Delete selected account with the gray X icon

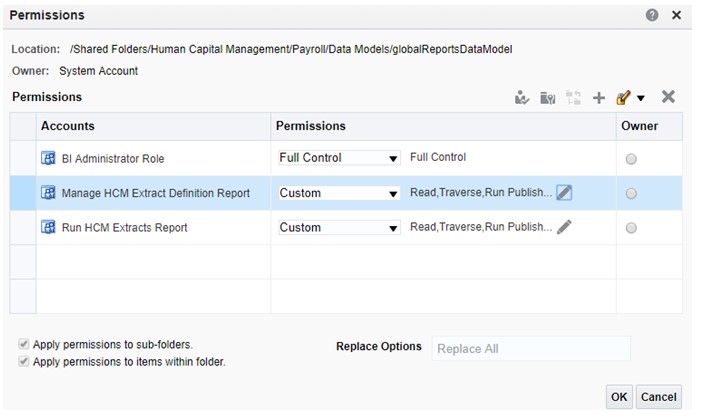(668, 96)
